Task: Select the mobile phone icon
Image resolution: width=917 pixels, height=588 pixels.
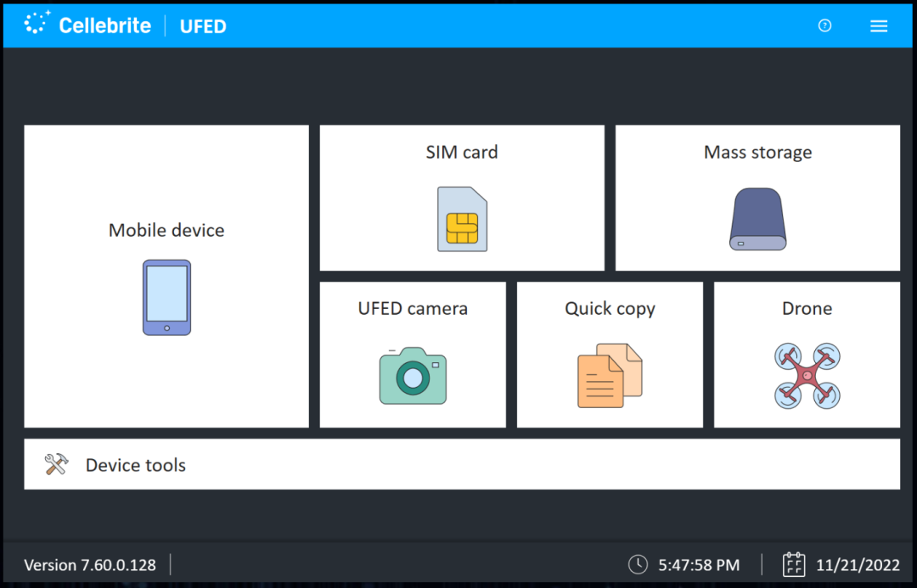Action: click(166, 298)
